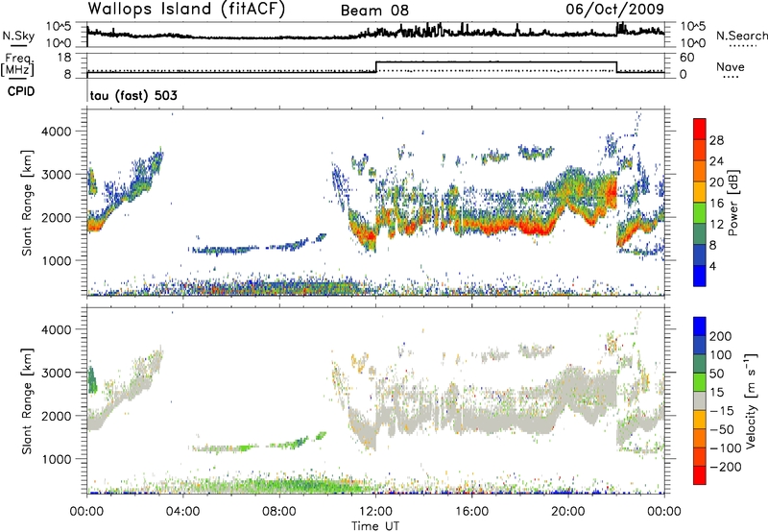Click the '16:00' time axis tick

click(x=471, y=511)
